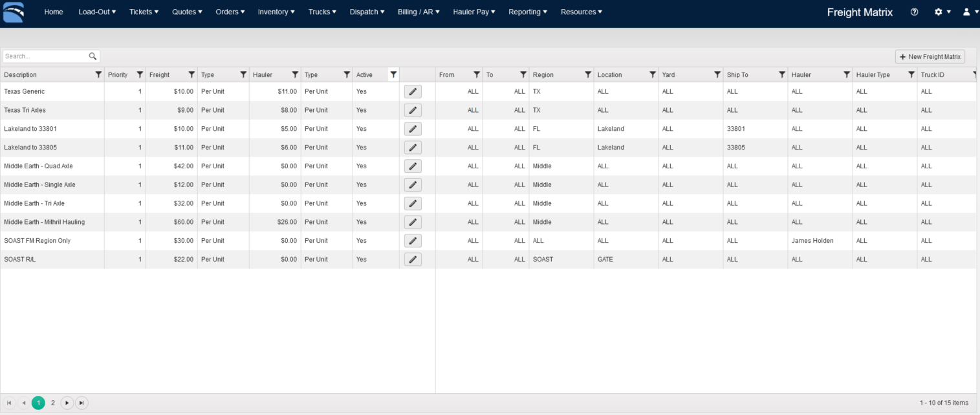This screenshot has height=415, width=980.
Task: Open the help question mark icon
Action: [x=914, y=12]
